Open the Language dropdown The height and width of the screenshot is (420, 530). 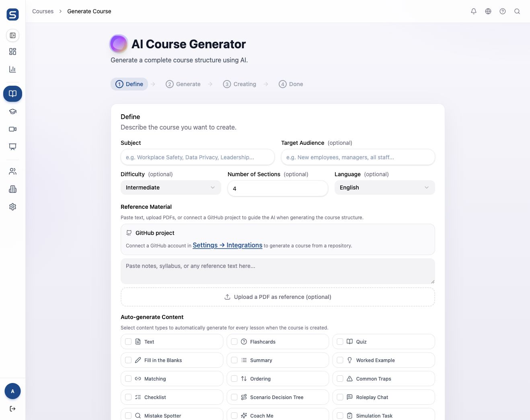point(385,187)
